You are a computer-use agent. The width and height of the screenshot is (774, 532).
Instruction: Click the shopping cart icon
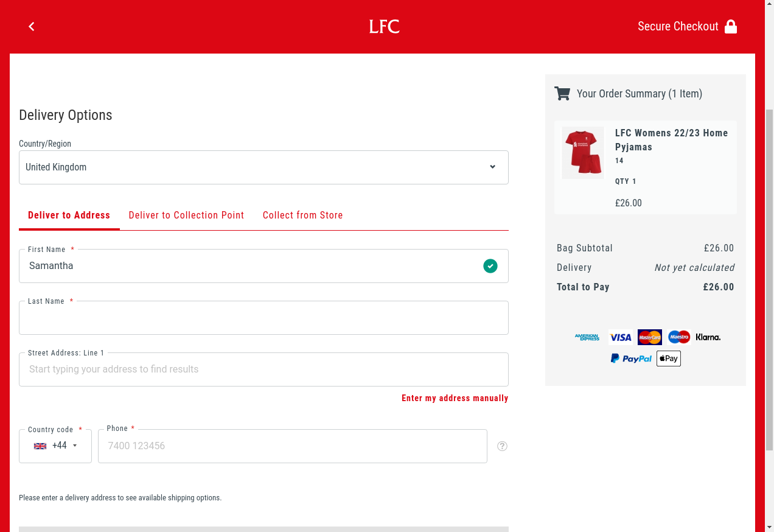pyautogui.click(x=562, y=94)
